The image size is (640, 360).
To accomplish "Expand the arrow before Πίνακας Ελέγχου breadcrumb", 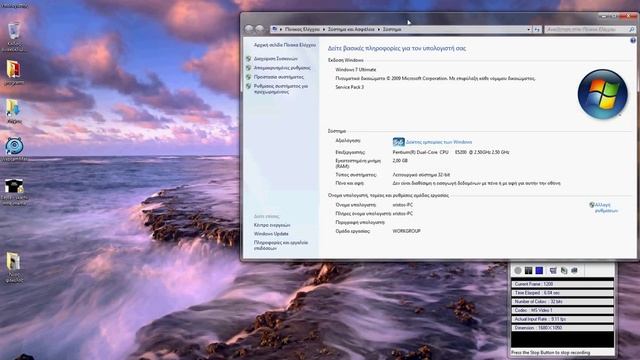I will 281,29.
